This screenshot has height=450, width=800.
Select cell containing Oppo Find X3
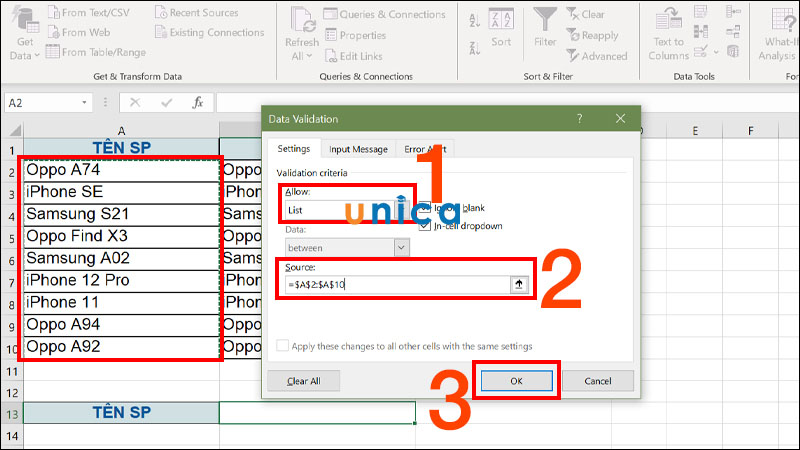[x=121, y=236]
